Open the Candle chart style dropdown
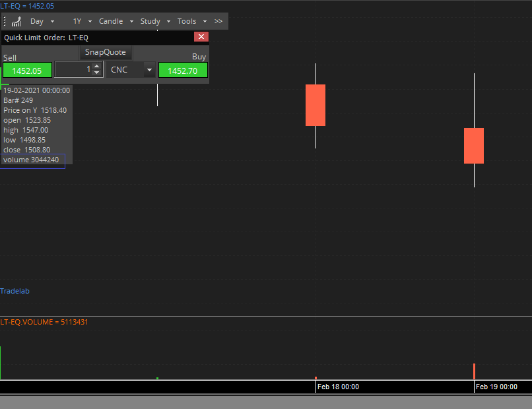 click(x=116, y=21)
